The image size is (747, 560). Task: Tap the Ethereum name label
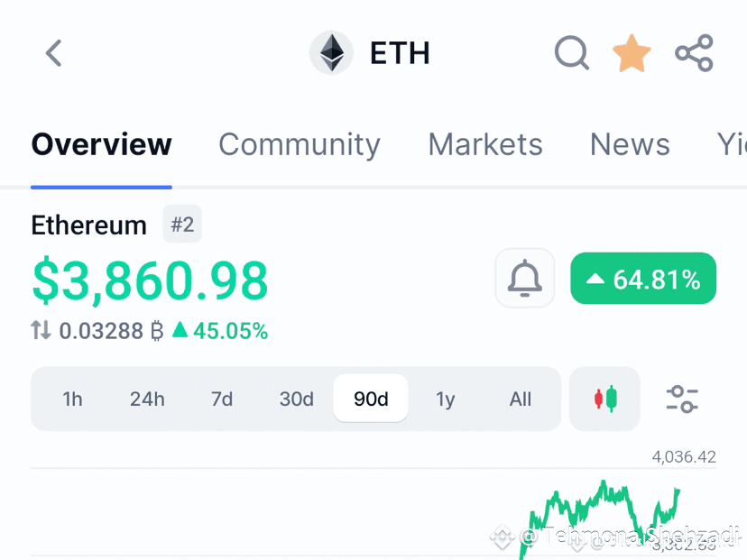point(89,225)
